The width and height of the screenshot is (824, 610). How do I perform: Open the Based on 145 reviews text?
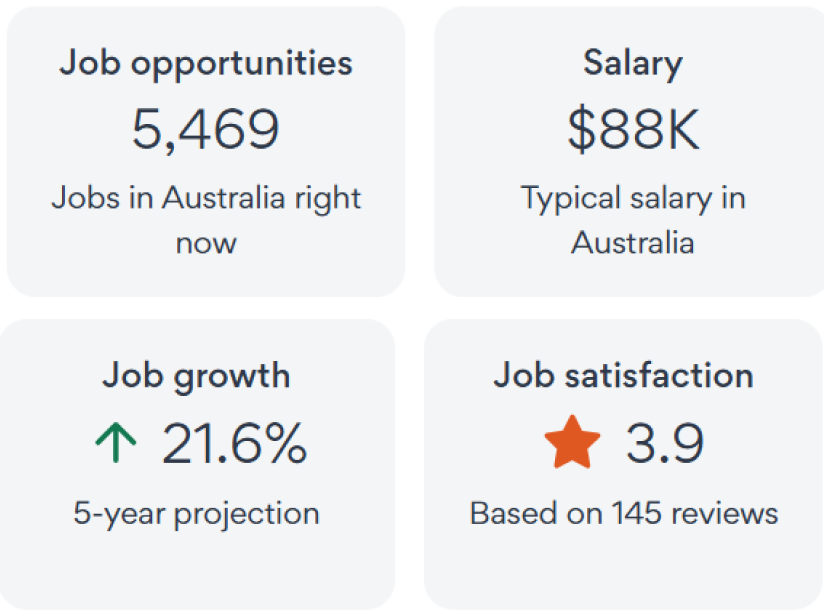(623, 513)
